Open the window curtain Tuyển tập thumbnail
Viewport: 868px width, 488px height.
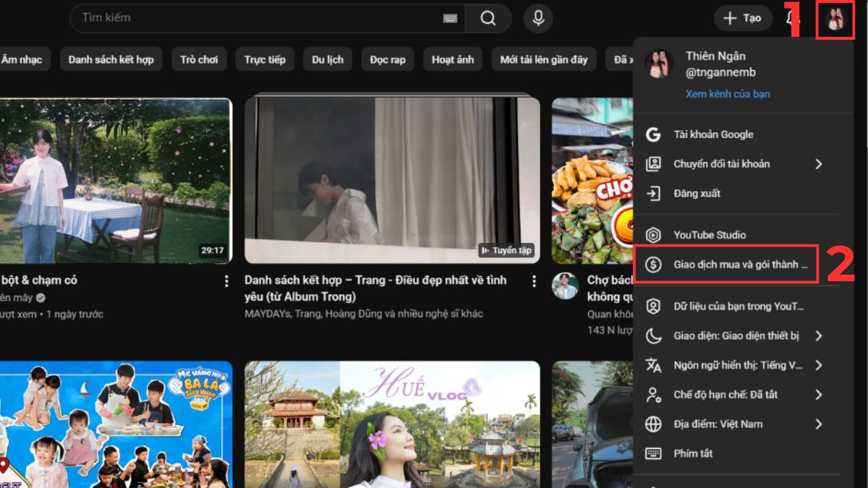tap(392, 181)
